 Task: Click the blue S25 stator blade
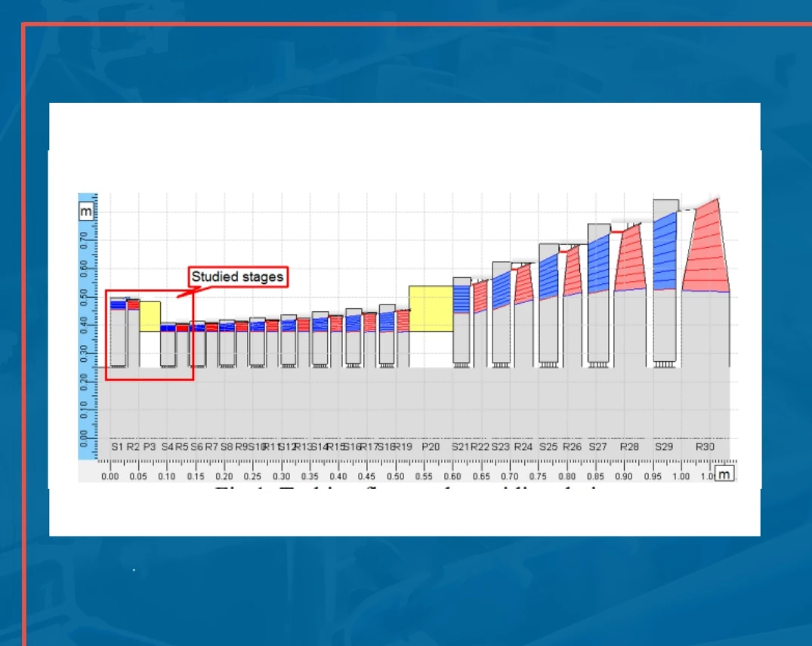coord(548,276)
